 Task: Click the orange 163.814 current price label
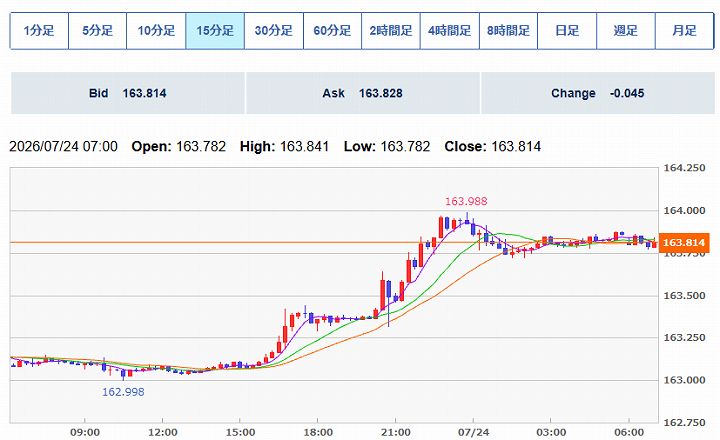pyautogui.click(x=684, y=243)
